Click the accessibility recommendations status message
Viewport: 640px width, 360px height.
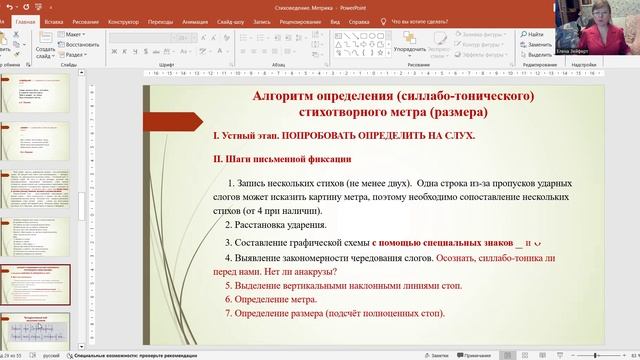pyautogui.click(x=132, y=356)
